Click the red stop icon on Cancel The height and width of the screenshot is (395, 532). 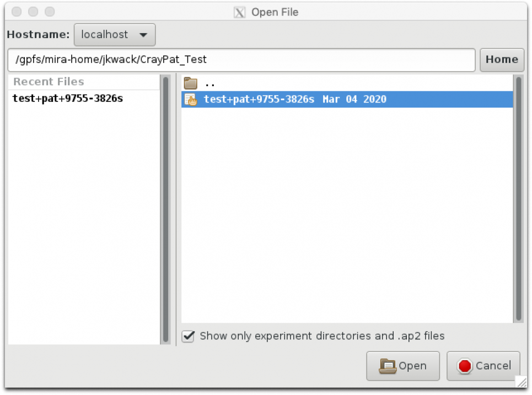[x=465, y=366]
